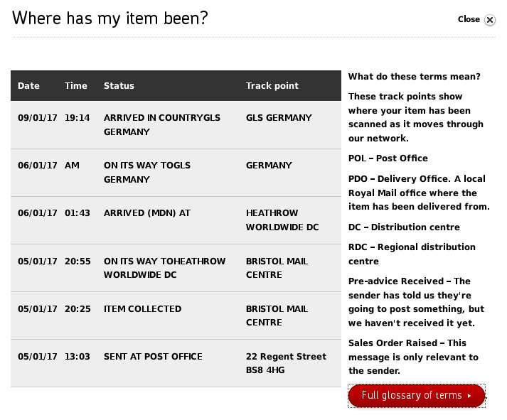Click the 22 Regent Street BS8 4HG cell
The image size is (507, 420).
pyautogui.click(x=286, y=363)
